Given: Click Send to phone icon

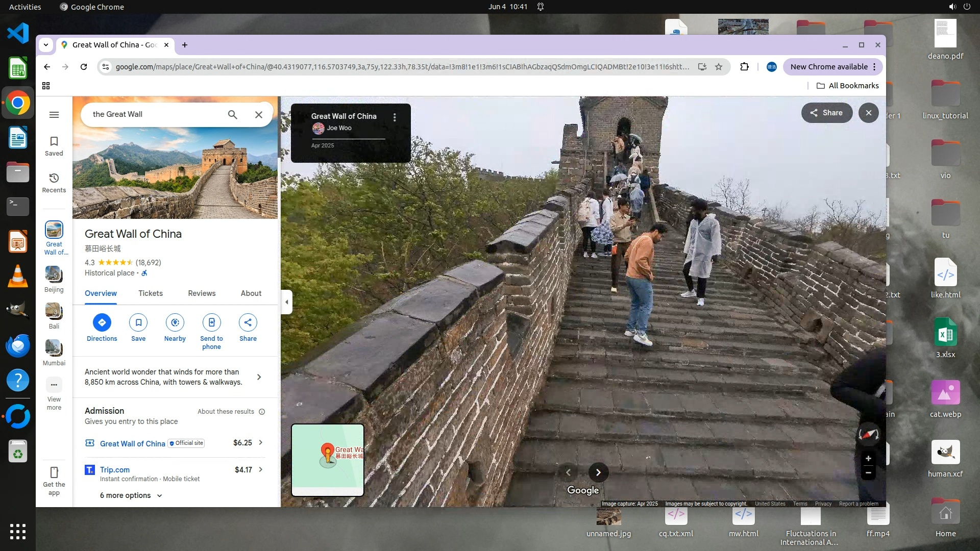Looking at the screenshot, I should click(x=211, y=322).
